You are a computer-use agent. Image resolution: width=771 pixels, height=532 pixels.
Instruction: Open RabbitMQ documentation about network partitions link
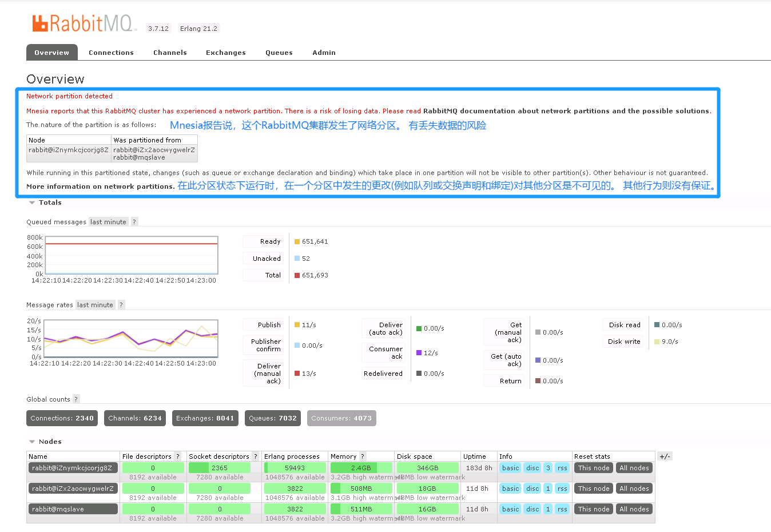(567, 111)
